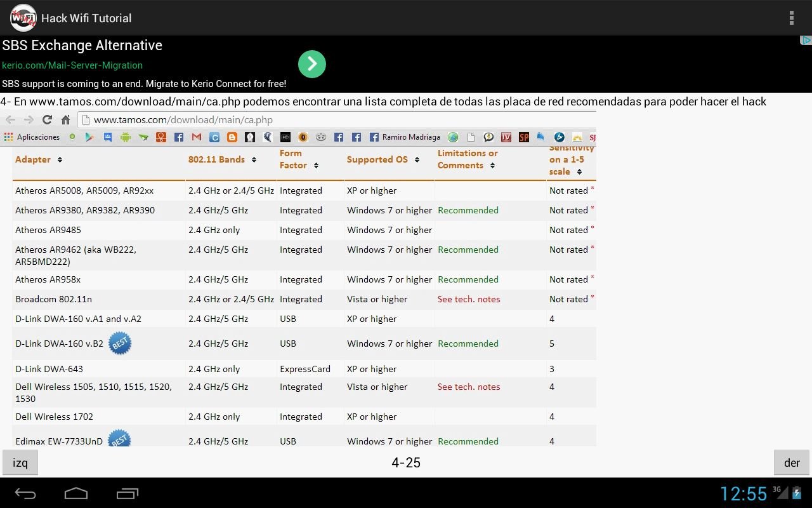
Task: Open the Ramiro Madriaga Facebook bookmark
Action: click(x=405, y=137)
